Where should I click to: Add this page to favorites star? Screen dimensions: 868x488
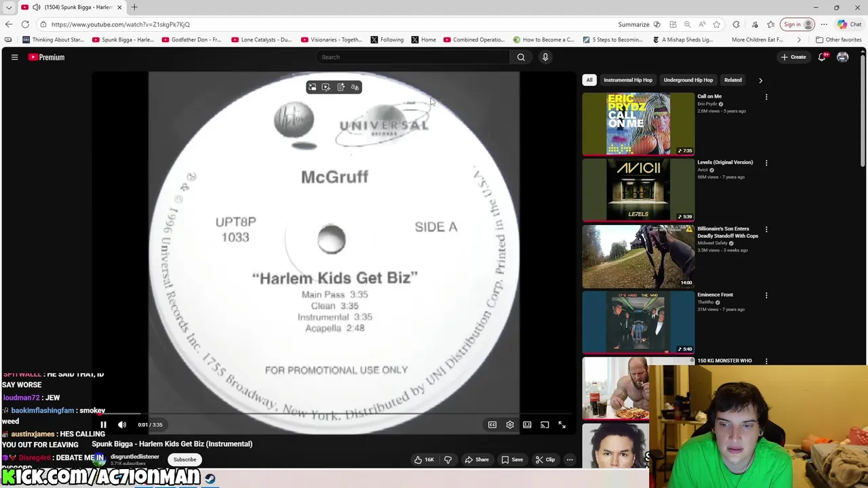click(717, 24)
